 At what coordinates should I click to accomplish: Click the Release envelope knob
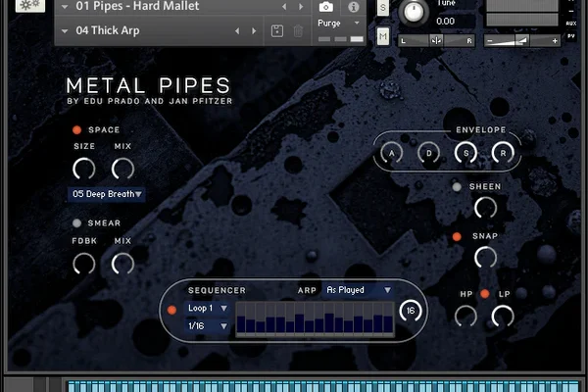point(502,154)
